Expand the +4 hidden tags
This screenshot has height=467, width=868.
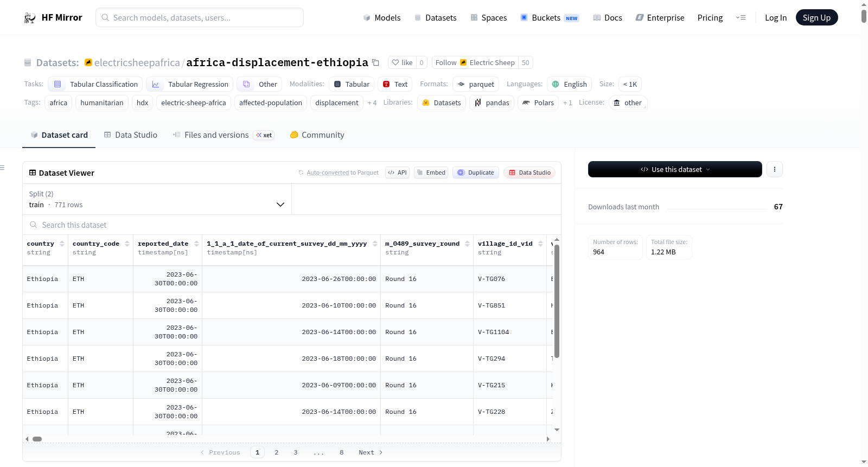(x=372, y=103)
